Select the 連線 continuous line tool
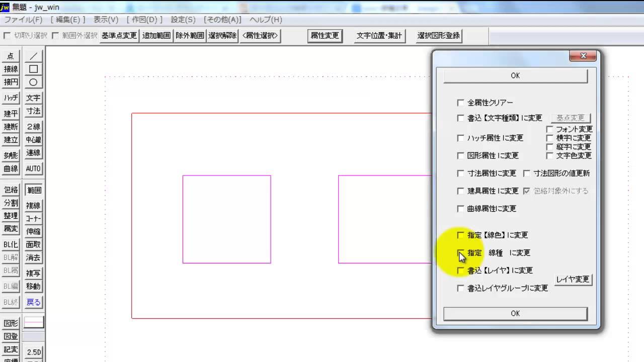The image size is (644, 362). click(x=33, y=153)
